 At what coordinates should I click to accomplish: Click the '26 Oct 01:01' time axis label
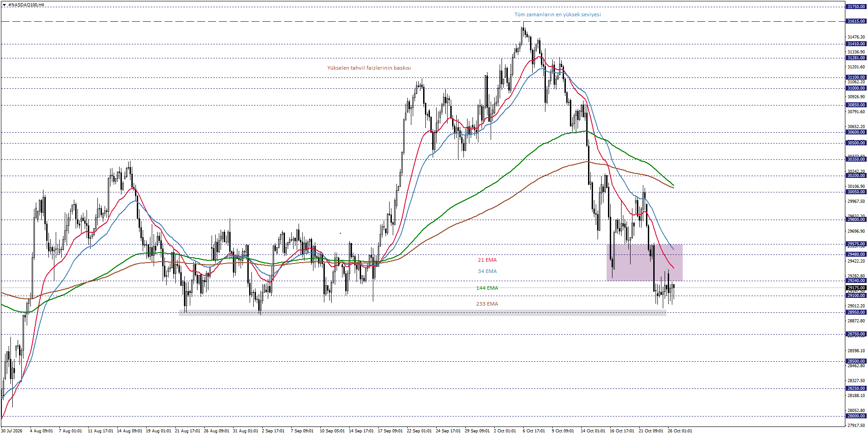point(680,431)
